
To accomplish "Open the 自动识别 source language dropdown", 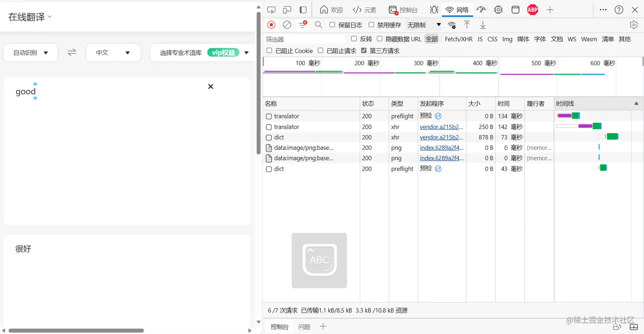I will pyautogui.click(x=31, y=52).
